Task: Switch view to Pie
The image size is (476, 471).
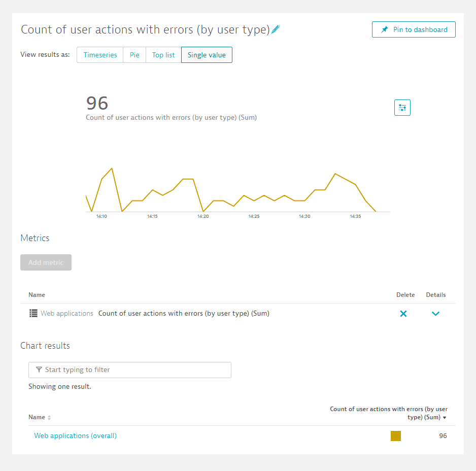Action: coord(134,55)
